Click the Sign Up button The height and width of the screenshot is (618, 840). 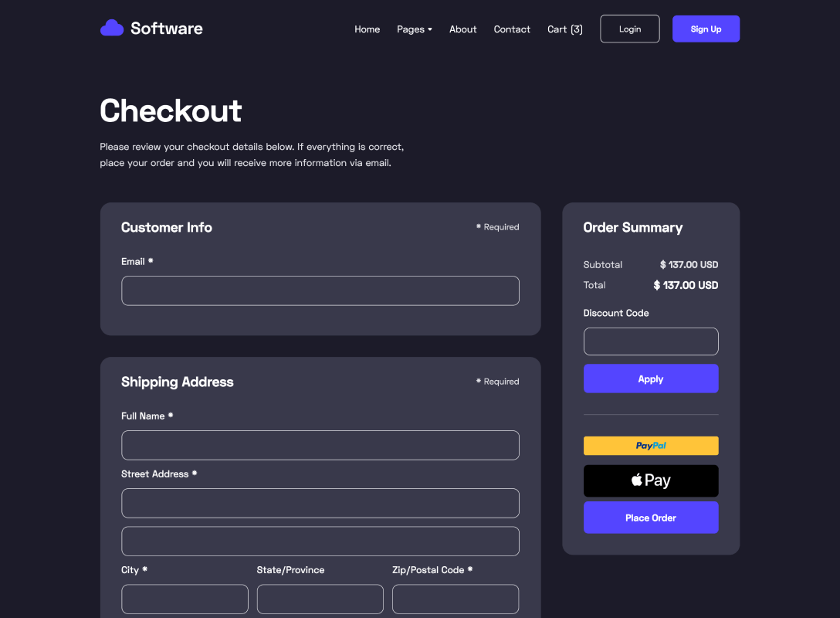pos(706,29)
